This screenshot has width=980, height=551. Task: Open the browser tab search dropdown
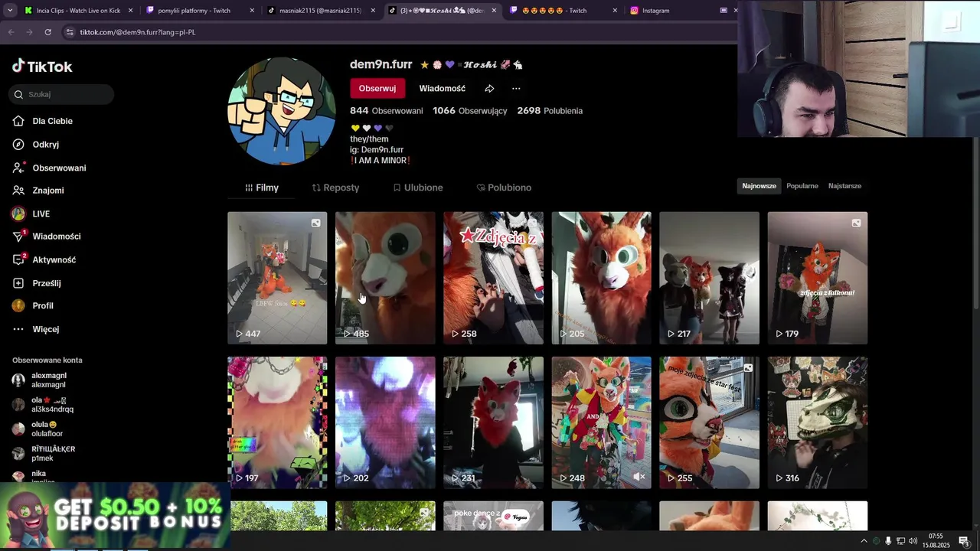9,11
